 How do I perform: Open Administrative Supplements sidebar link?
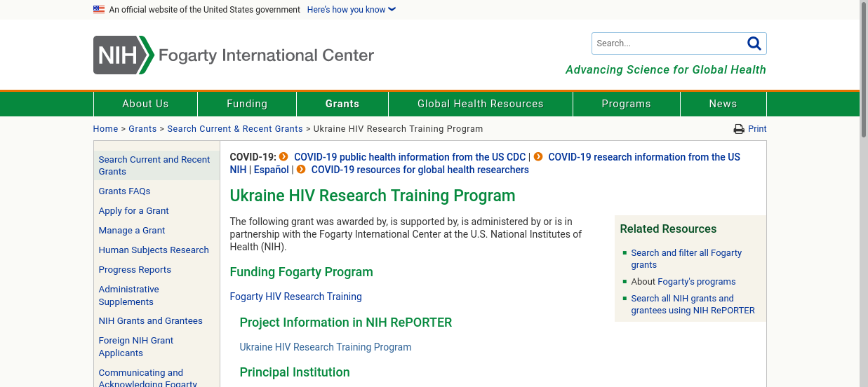129,296
